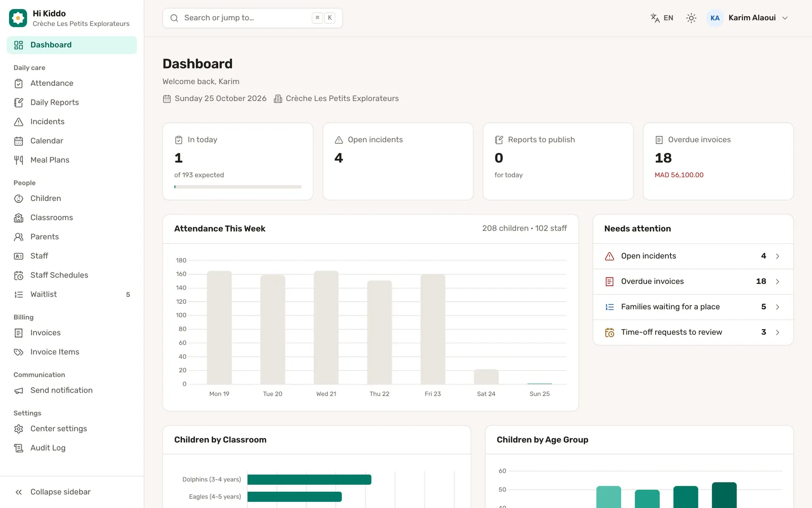Click the Dolphins (3-4 years) classroom bar
This screenshot has width=812, height=508.
click(310, 480)
